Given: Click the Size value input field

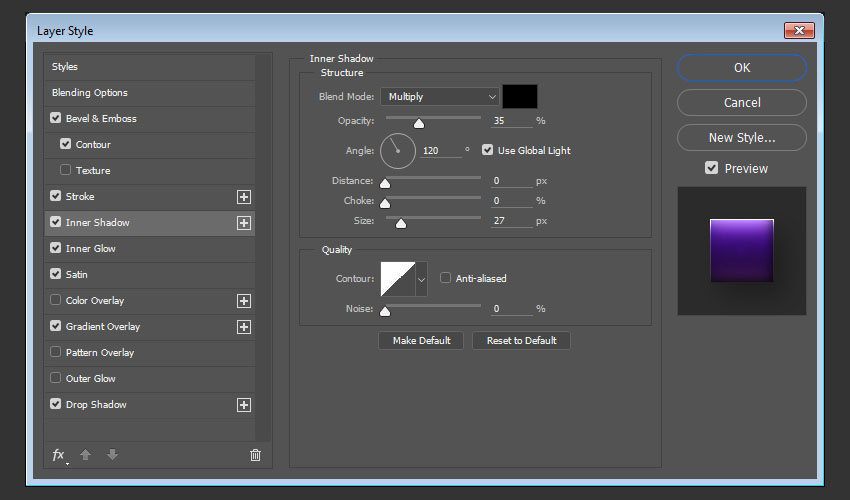Looking at the screenshot, I should pyautogui.click(x=511, y=220).
